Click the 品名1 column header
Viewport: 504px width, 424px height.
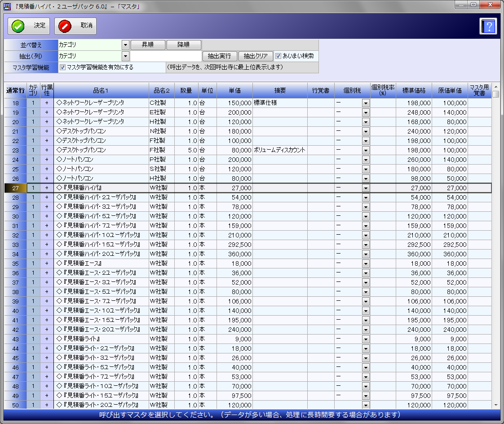click(x=101, y=90)
